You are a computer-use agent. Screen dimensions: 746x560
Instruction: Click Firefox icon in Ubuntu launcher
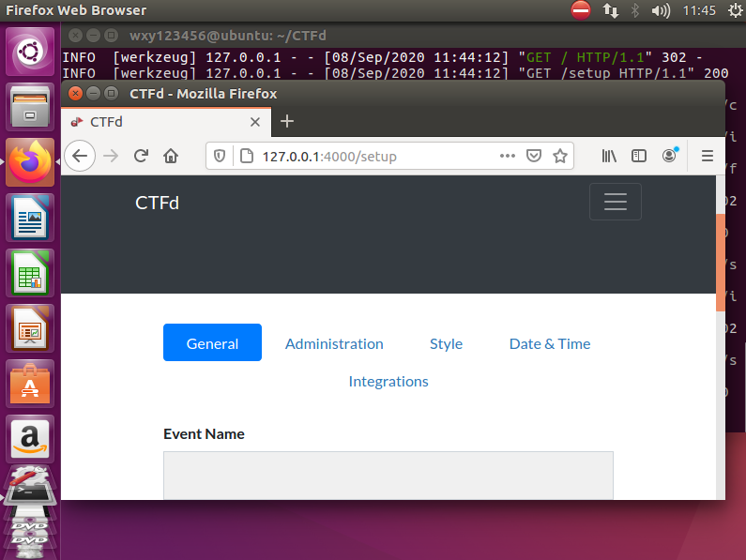30,162
